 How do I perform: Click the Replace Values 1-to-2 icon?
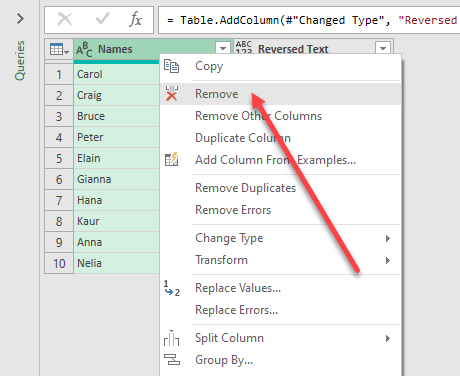tap(172, 289)
